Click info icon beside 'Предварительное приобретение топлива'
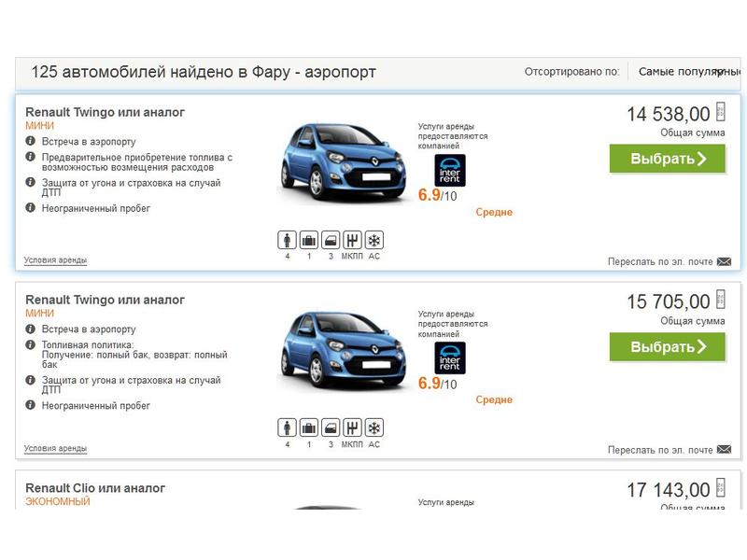 [x=31, y=157]
